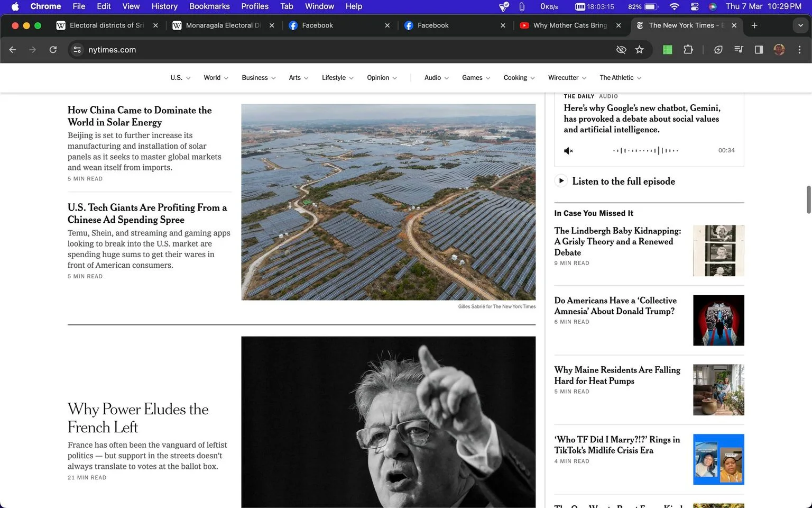Toggle the tracking protection eye icon

click(x=621, y=50)
